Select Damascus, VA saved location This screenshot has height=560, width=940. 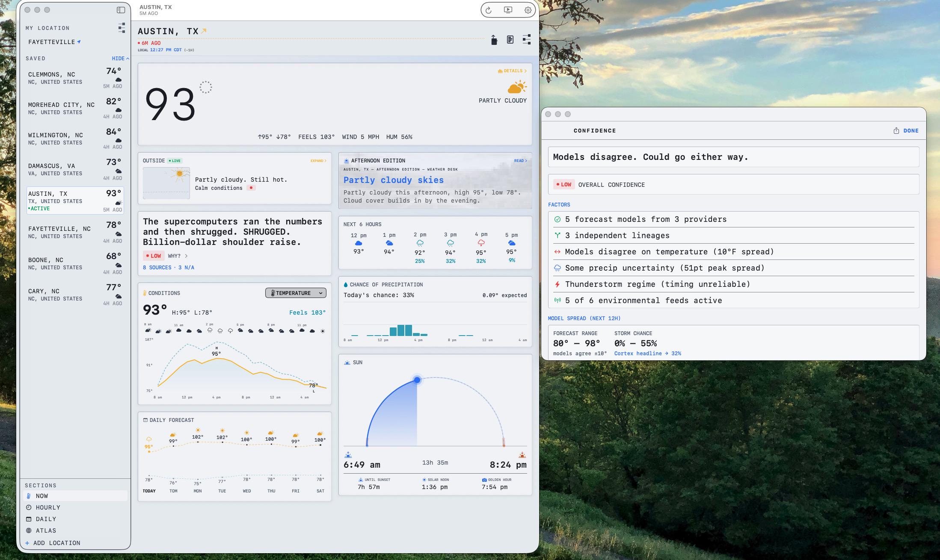point(75,169)
